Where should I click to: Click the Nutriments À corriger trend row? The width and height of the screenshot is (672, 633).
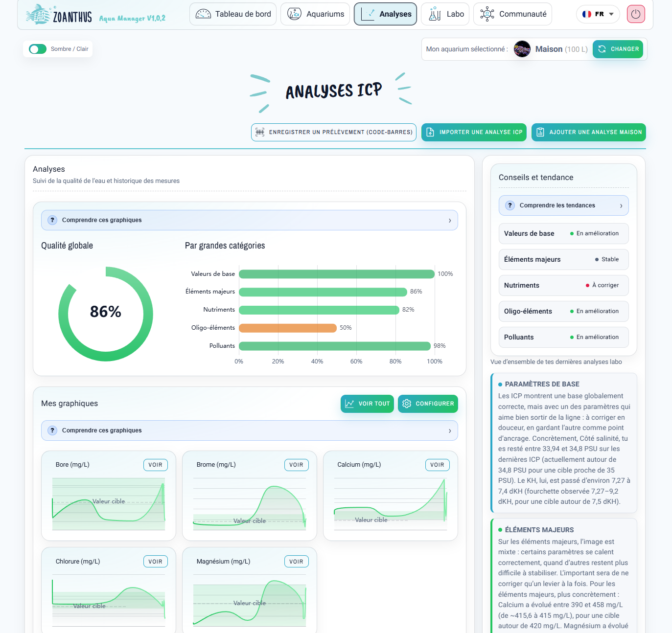coord(564,285)
